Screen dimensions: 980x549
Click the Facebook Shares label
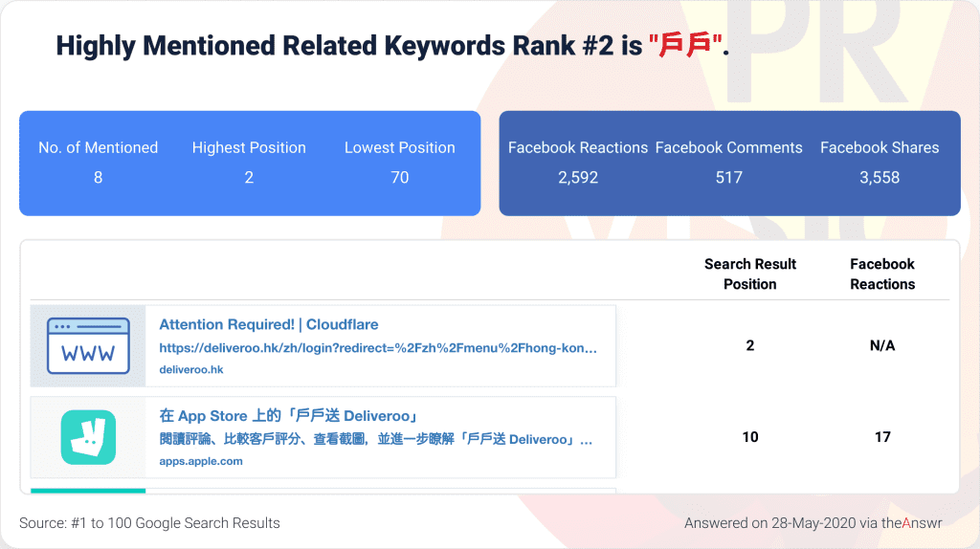880,147
